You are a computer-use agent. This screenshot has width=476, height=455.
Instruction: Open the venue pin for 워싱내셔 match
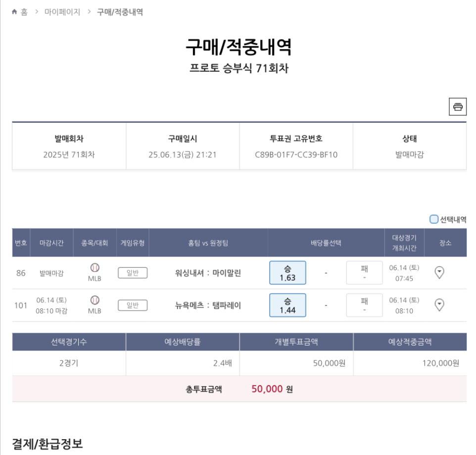[439, 272]
